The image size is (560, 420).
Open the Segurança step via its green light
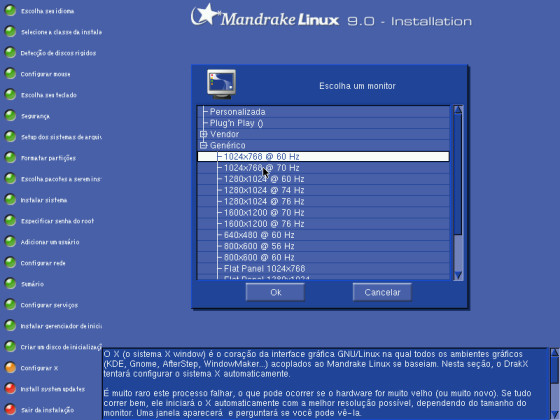pos(10,116)
